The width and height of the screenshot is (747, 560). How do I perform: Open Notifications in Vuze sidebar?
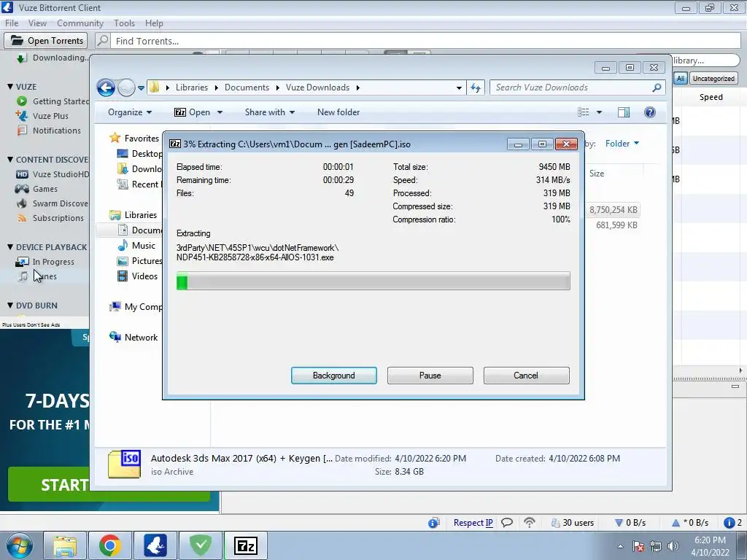(x=57, y=131)
